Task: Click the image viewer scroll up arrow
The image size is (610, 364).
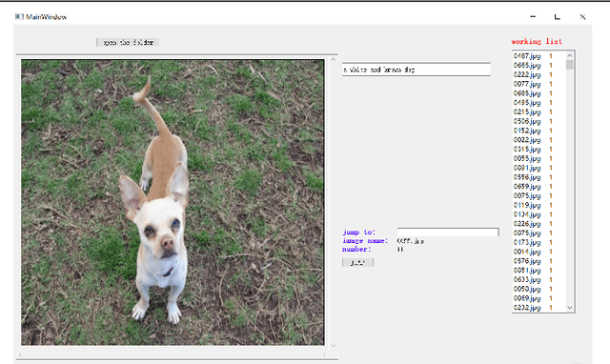Action: 333,59
